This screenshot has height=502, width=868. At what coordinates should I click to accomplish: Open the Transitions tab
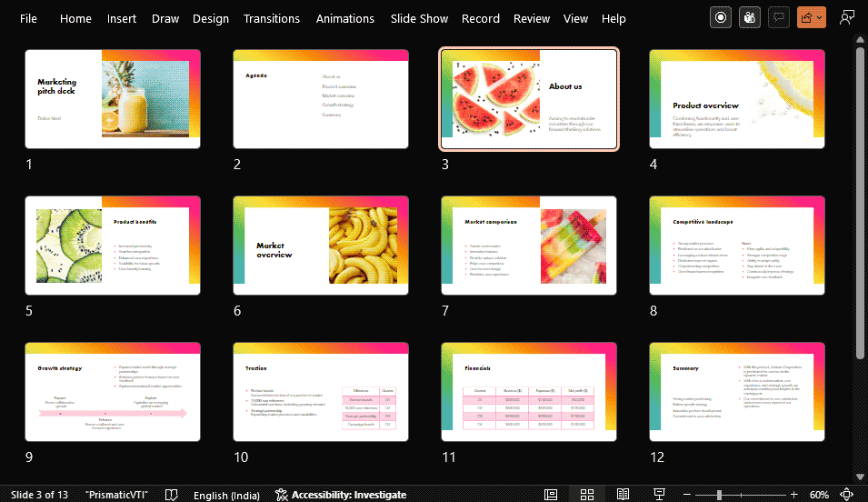tap(271, 18)
